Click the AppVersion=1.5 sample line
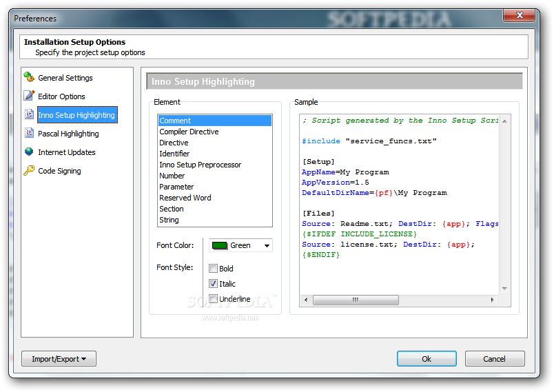This screenshot has height=392, width=554. tap(336, 183)
